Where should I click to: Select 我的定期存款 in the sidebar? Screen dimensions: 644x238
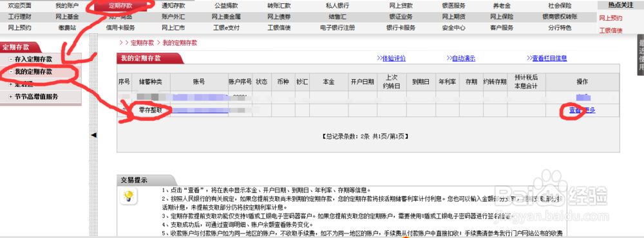pos(33,72)
